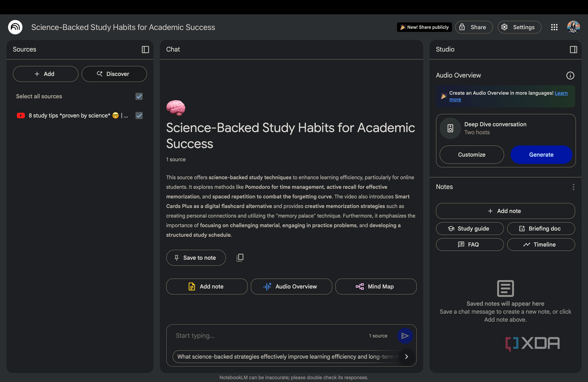
Task: Collapse the Studio panel icon
Action: point(574,49)
